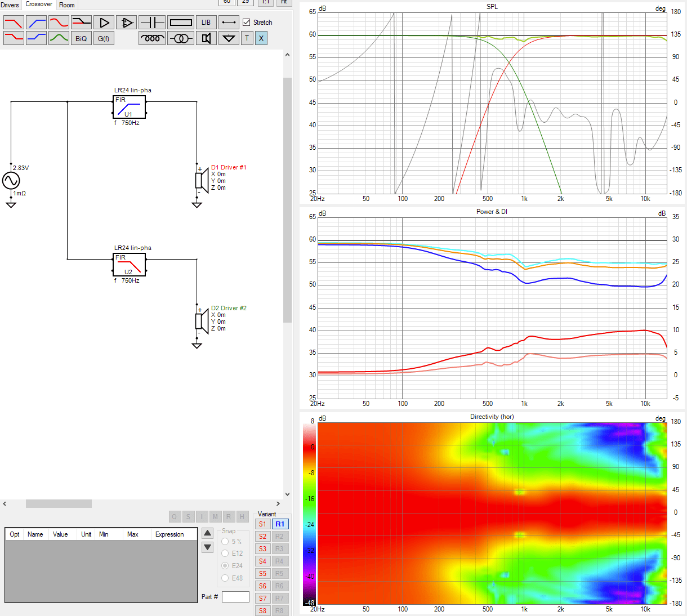Select the U1 FIR high-pass block in schematic
Screen dimensions: 687x616
[129, 107]
